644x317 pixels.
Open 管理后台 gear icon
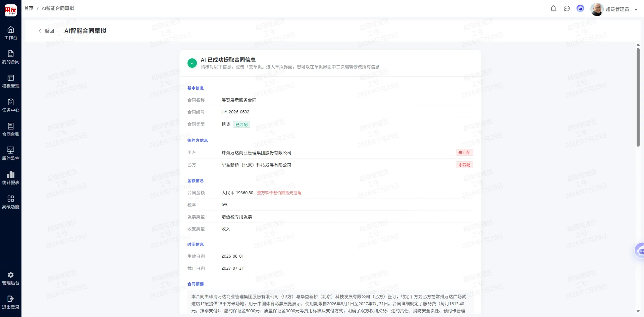coord(11,275)
